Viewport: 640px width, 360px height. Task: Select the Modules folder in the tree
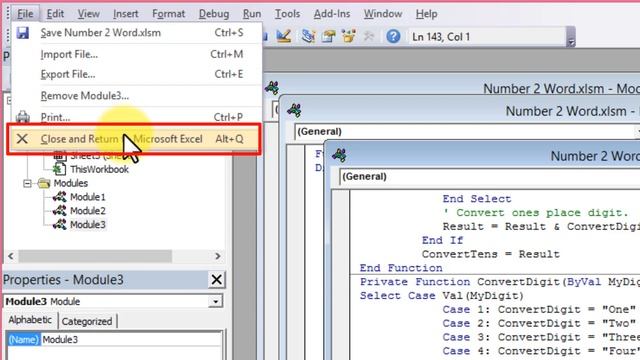[71, 183]
